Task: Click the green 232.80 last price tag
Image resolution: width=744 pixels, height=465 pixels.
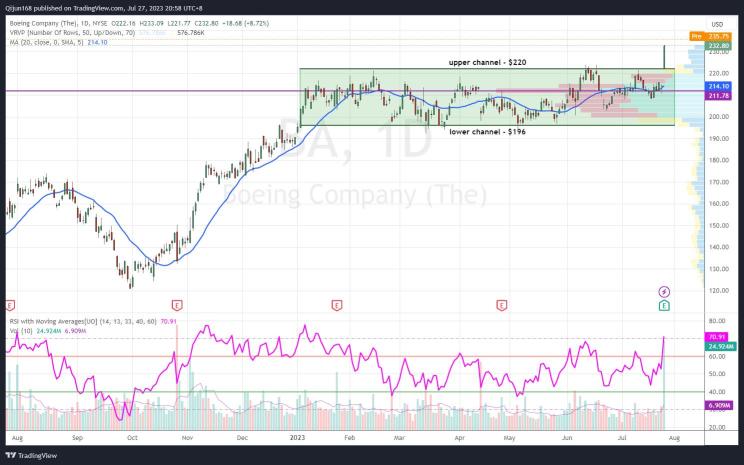Action: [717, 46]
